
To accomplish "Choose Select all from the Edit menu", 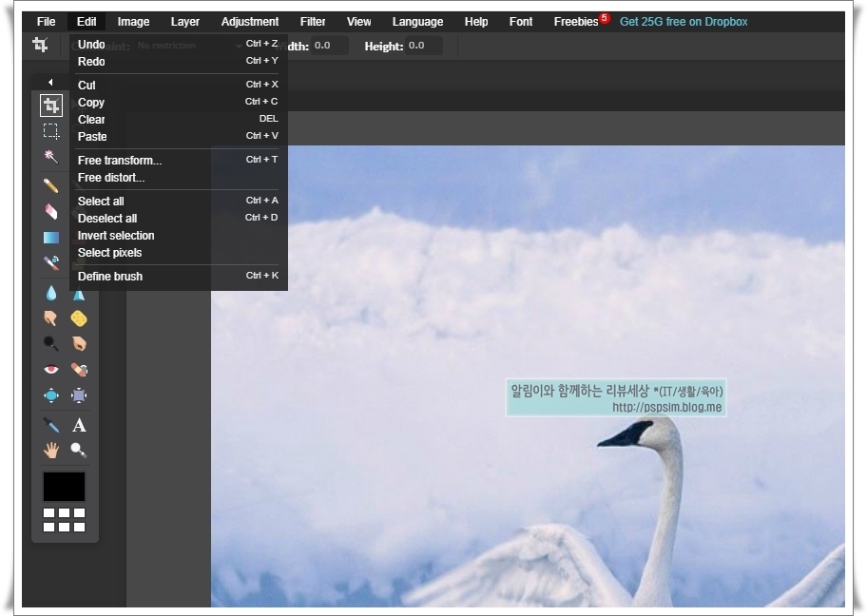I will pos(178,202).
